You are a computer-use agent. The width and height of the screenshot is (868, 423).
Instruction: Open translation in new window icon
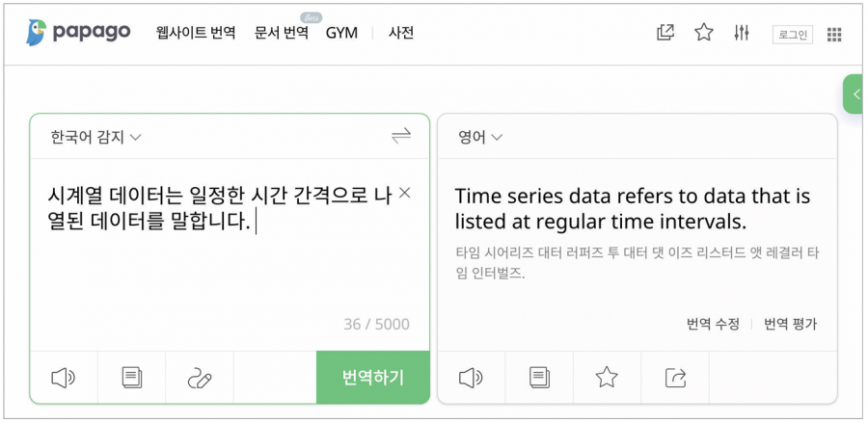click(665, 33)
